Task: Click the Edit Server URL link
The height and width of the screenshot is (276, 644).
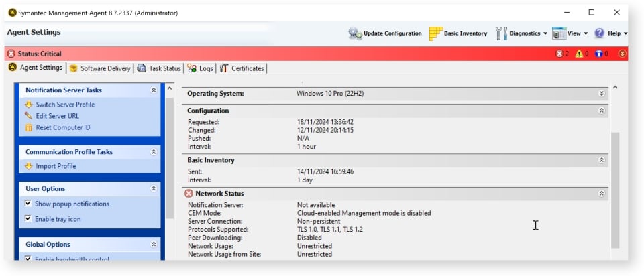Action: [x=57, y=116]
